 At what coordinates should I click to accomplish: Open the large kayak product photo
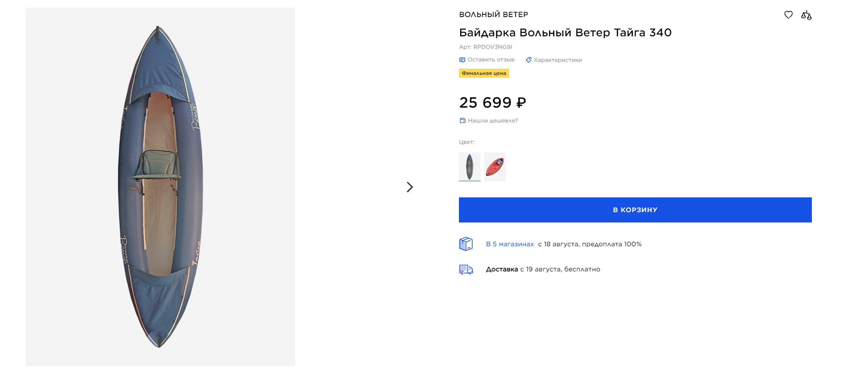click(160, 187)
